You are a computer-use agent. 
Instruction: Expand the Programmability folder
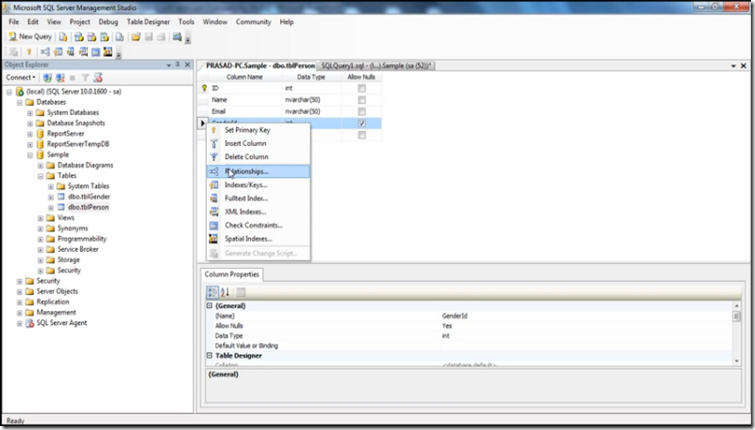pos(40,239)
